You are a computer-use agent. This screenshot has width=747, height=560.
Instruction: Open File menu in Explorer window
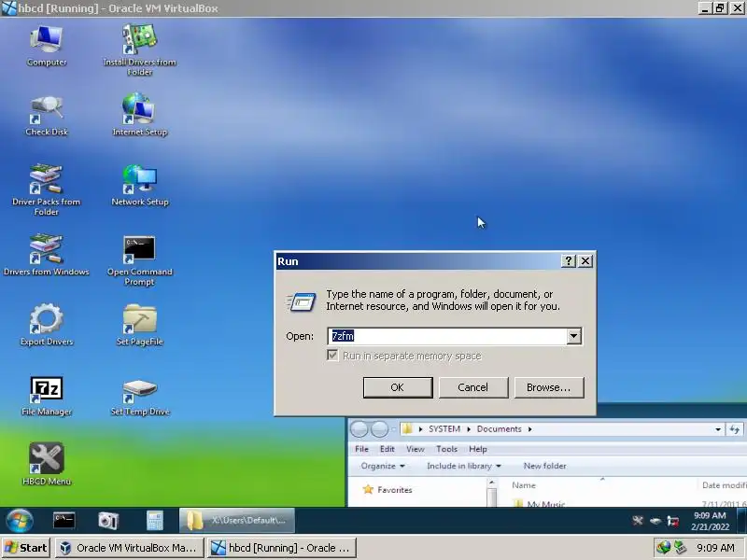(361, 449)
